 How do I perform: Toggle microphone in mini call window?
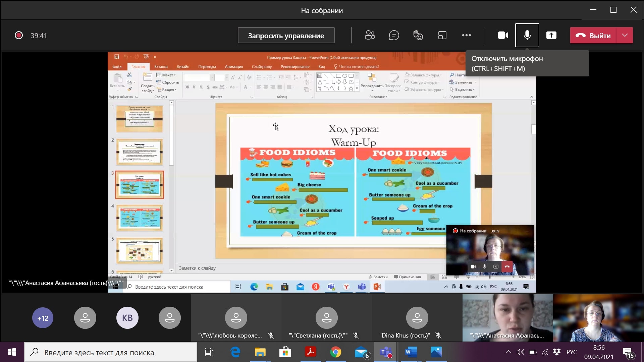[x=484, y=266]
